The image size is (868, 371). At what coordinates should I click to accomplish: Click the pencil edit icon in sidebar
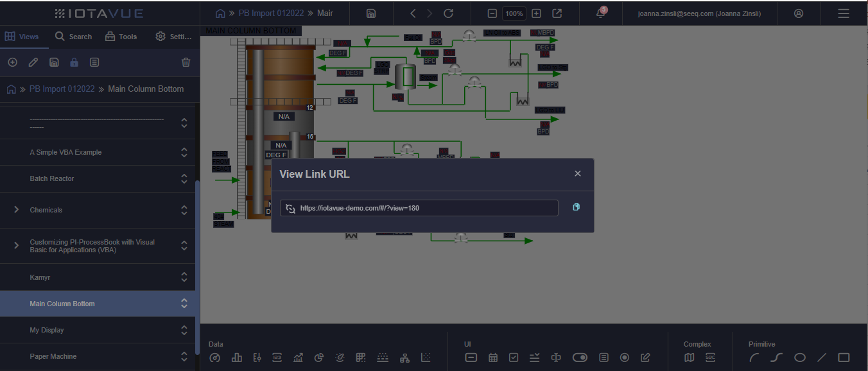33,62
